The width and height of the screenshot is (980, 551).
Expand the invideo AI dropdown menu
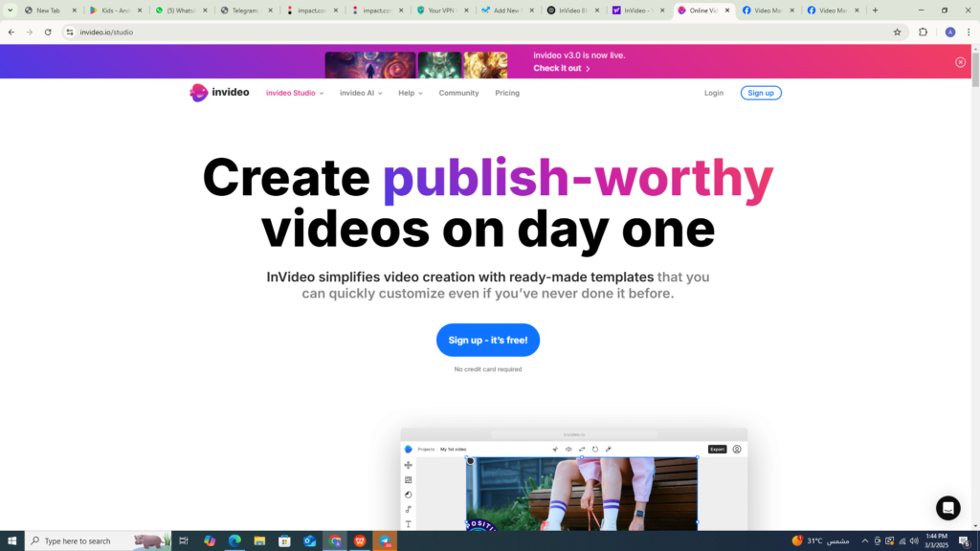(361, 93)
